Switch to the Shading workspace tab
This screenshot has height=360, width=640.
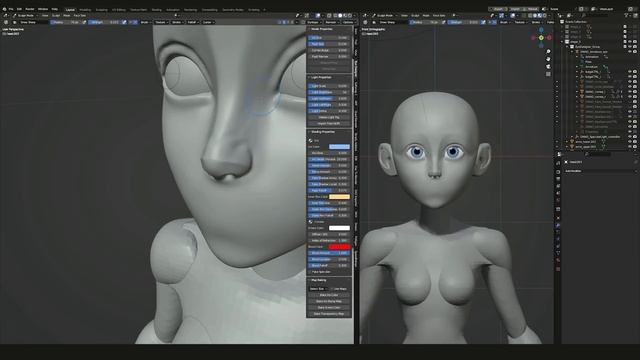157,10
